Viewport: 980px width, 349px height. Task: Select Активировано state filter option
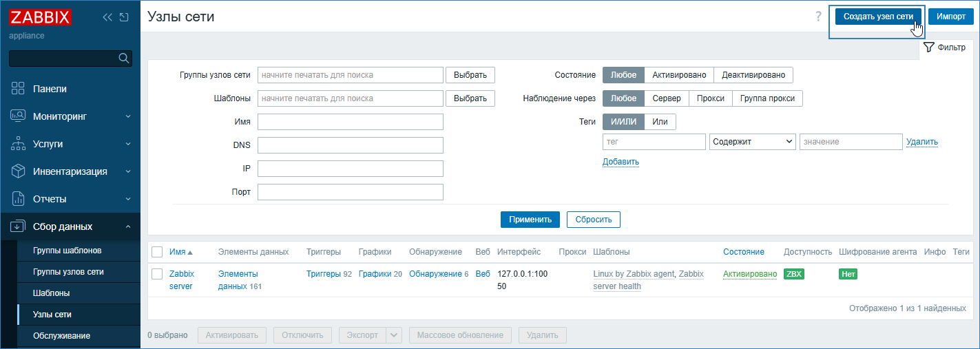pyautogui.click(x=679, y=75)
